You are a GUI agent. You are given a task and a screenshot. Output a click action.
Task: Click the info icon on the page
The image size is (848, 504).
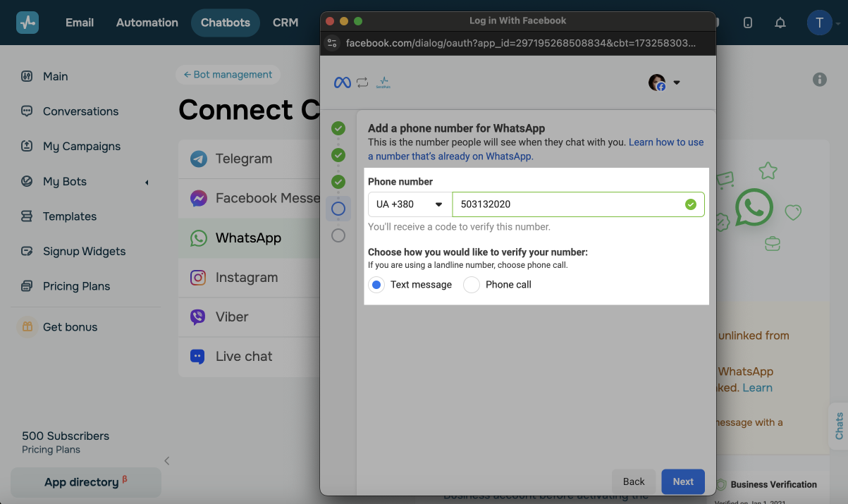coord(820,80)
